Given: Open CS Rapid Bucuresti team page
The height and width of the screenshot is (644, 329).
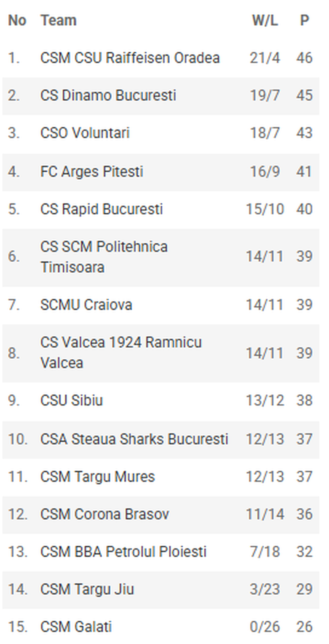Looking at the screenshot, I should [101, 209].
